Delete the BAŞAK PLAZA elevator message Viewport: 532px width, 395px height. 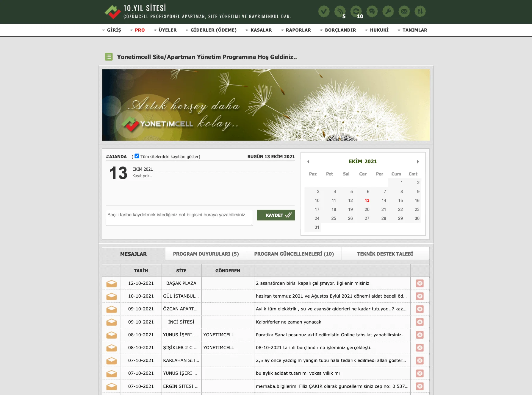420,283
